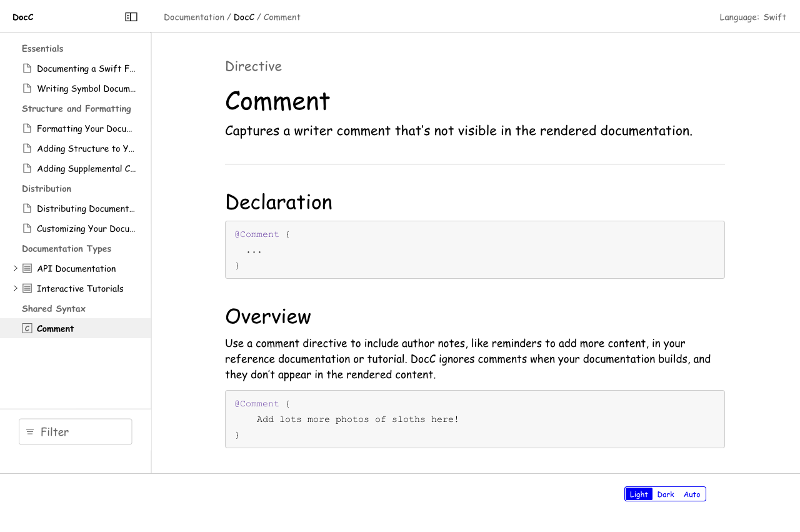Viewport: 800px width, 532px height.
Task: Open Formatting Your Documentation page in sidebar
Action: (x=84, y=128)
